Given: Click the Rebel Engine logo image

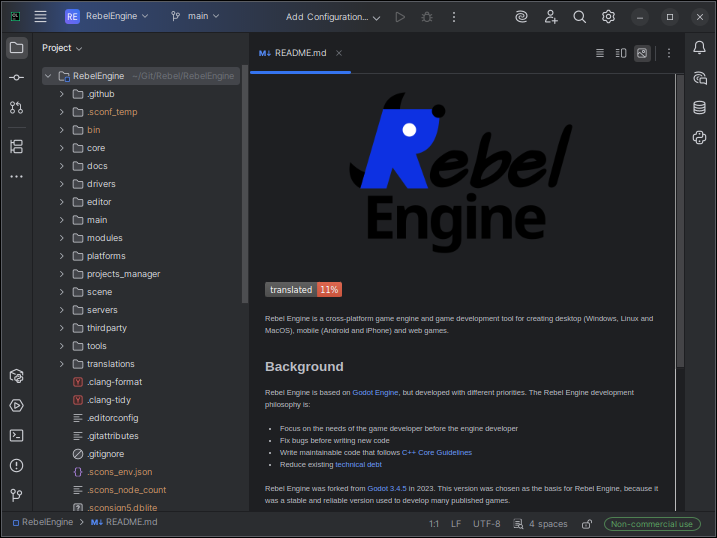Looking at the screenshot, I should pyautogui.click(x=460, y=172).
